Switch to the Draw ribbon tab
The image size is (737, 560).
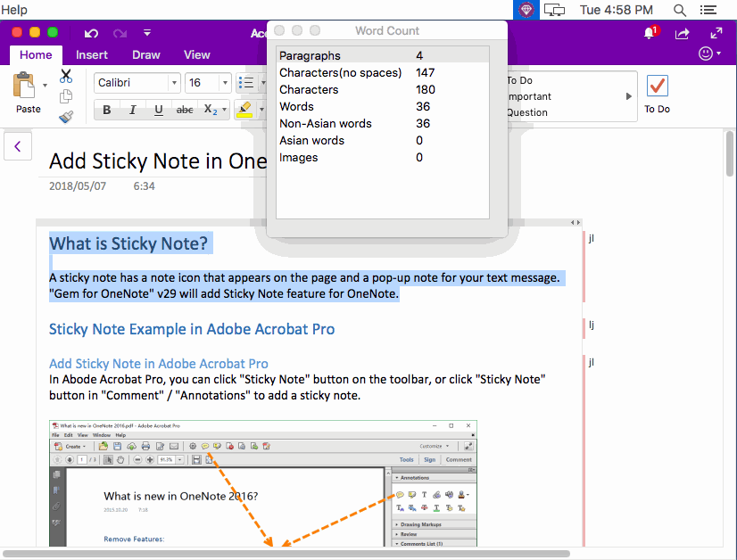145,54
